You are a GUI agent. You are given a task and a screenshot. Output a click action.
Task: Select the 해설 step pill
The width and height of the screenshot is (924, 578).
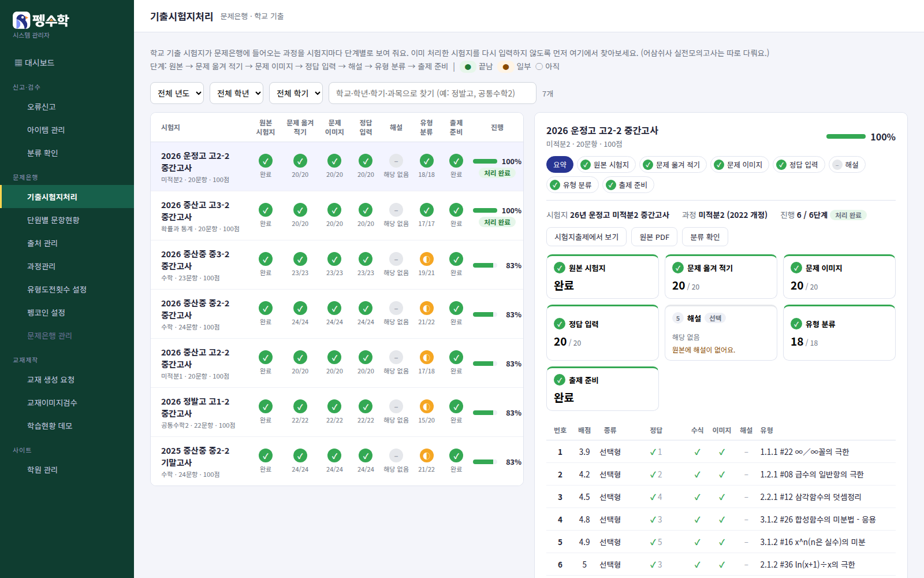(x=847, y=165)
